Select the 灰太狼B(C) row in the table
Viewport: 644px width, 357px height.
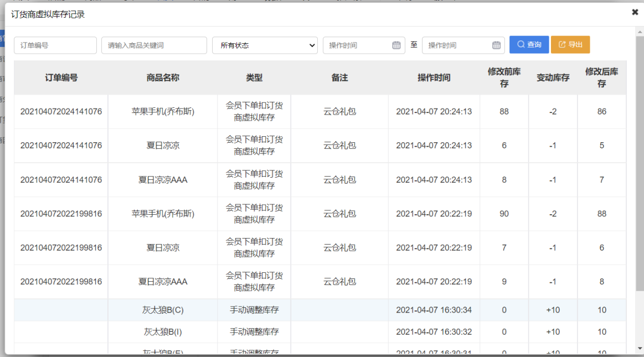pyautogui.click(x=159, y=310)
